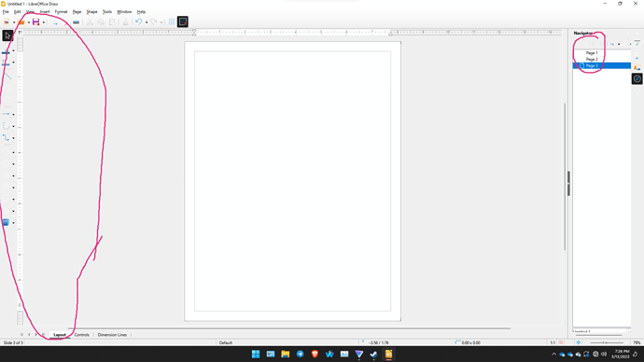
Task: Switch to the Dimension Lines layer tab
Action: pyautogui.click(x=112, y=335)
